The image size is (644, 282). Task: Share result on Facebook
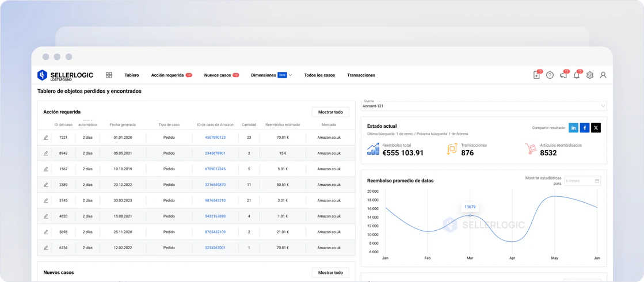(585, 128)
